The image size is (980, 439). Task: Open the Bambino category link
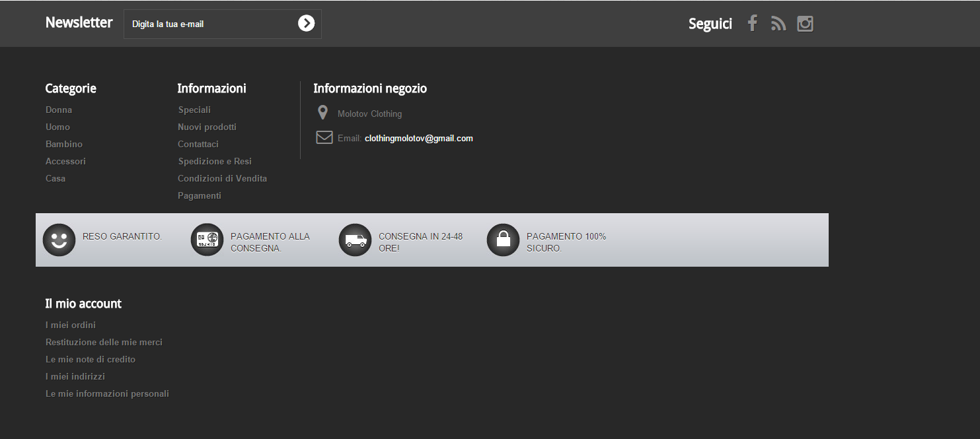click(64, 144)
